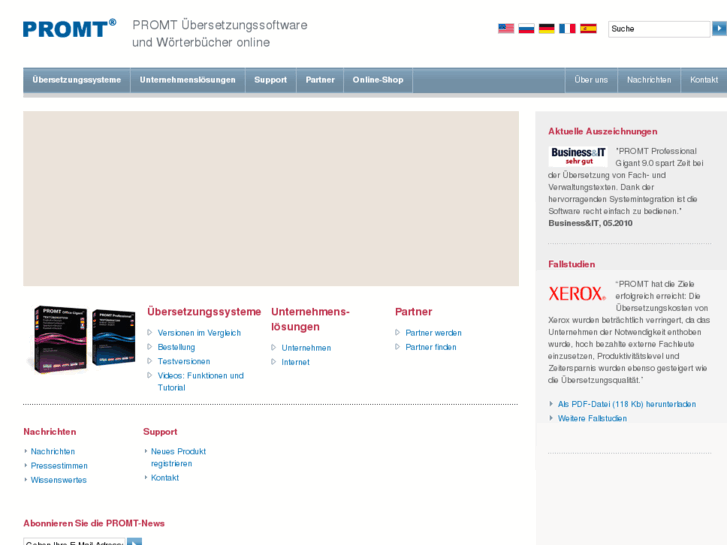Open the Über uns page
This screenshot has width=727, height=545.
click(591, 80)
